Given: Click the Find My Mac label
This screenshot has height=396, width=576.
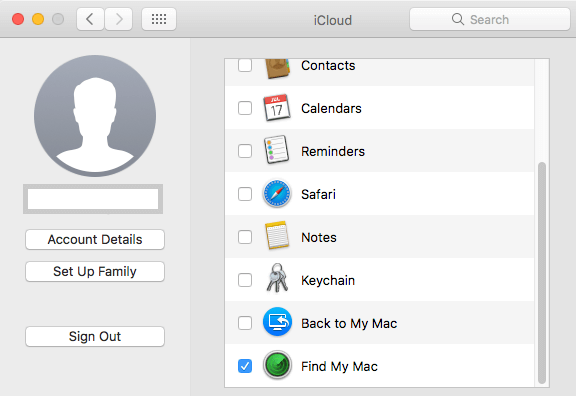Looking at the screenshot, I should pos(339,367).
